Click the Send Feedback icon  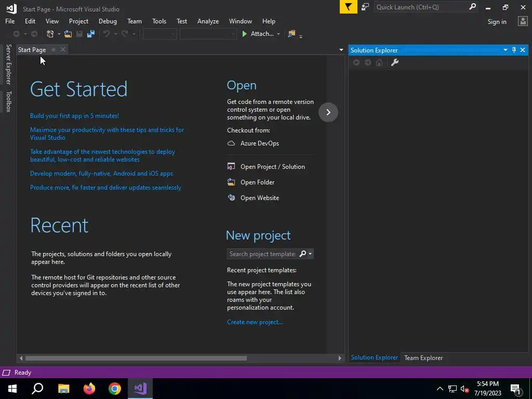(x=365, y=7)
